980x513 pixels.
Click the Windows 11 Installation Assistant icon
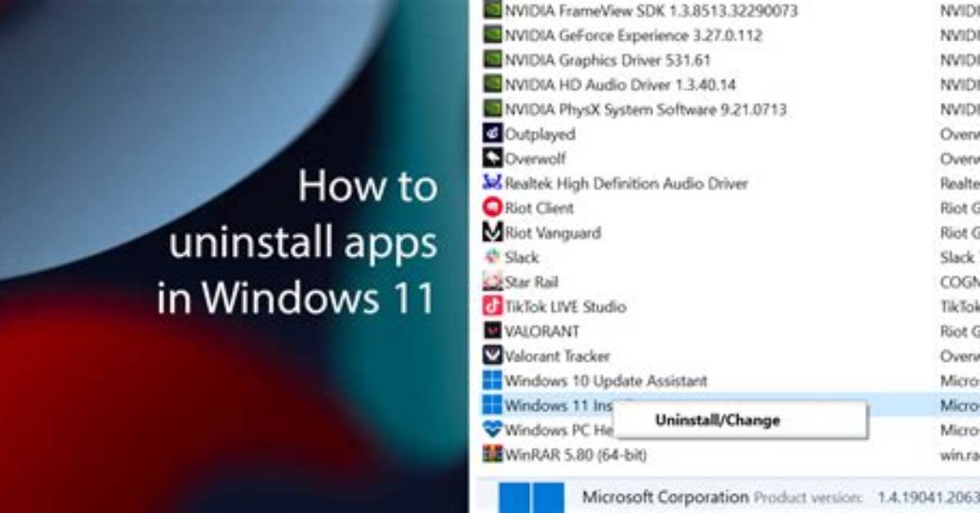pos(492,404)
